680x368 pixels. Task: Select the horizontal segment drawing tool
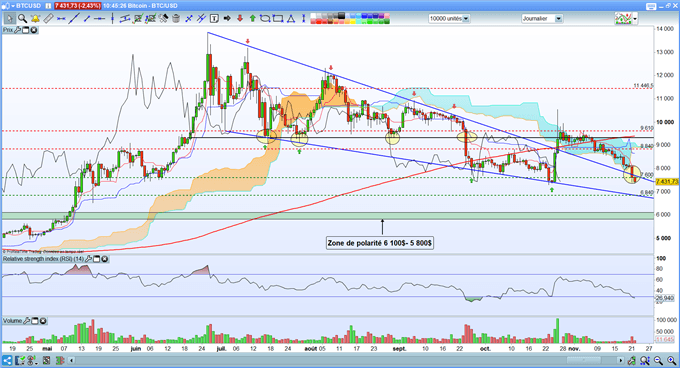point(61,19)
